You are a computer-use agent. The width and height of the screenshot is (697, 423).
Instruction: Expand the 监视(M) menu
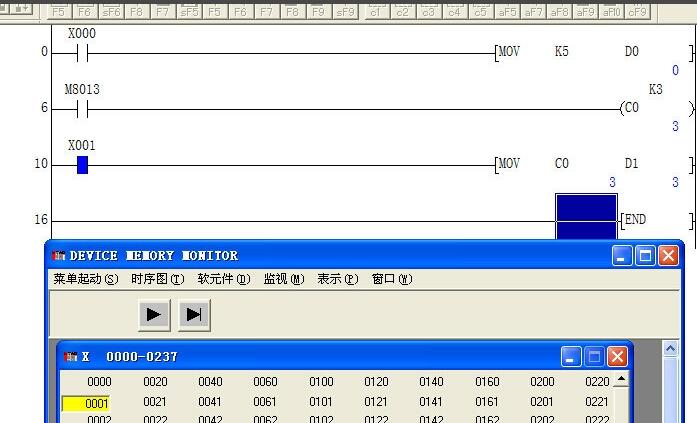tap(283, 280)
